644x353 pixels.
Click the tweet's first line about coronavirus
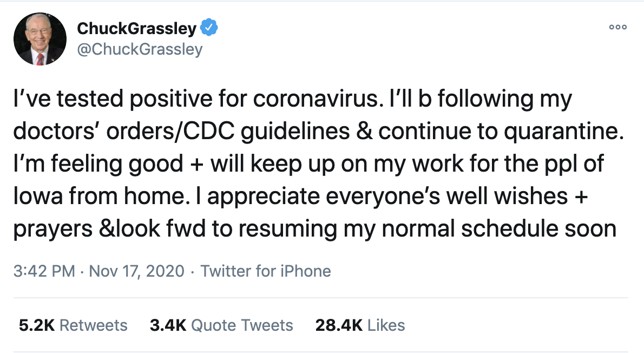291,99
